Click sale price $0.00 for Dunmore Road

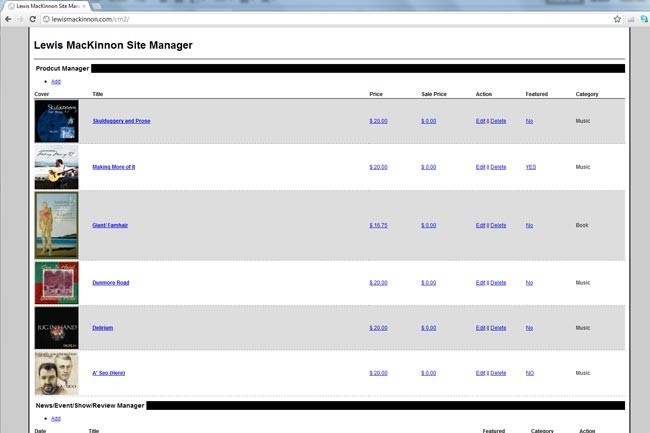coord(429,283)
